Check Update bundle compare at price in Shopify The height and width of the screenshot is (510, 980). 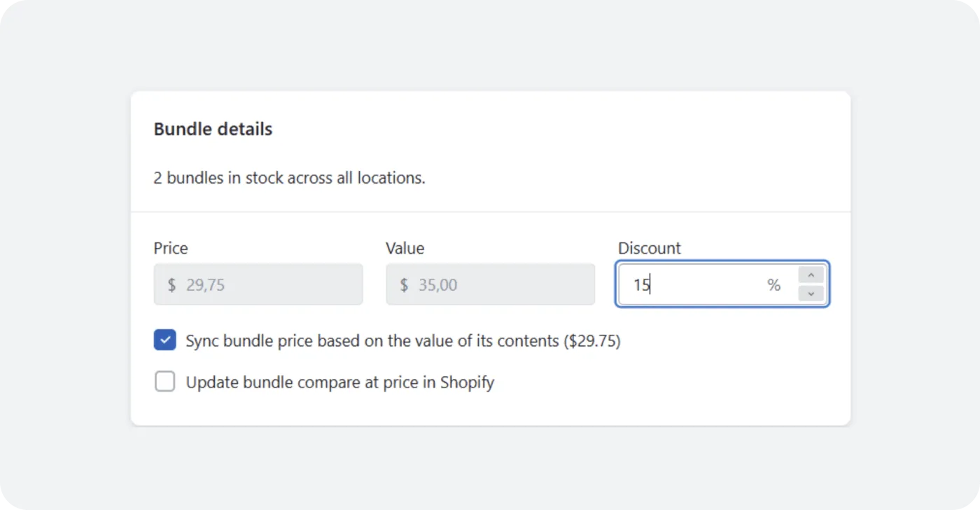[164, 381]
